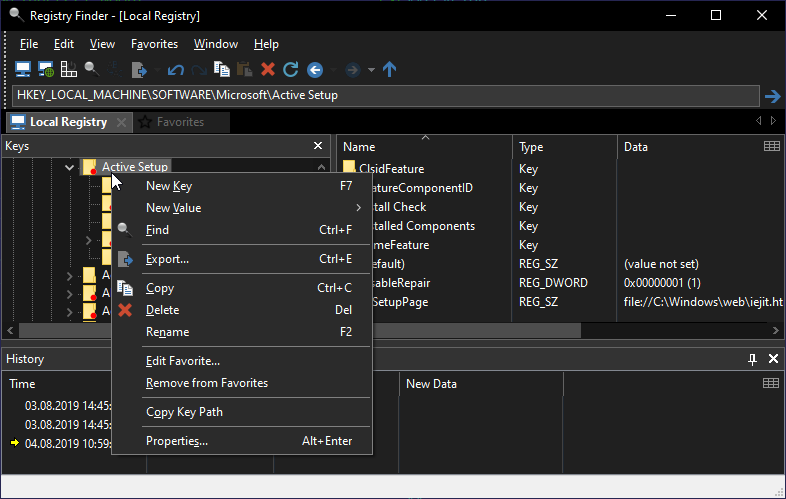Screen dimensions: 786x499
Task: Choose Remove from Favorites entry
Action: click(242, 383)
